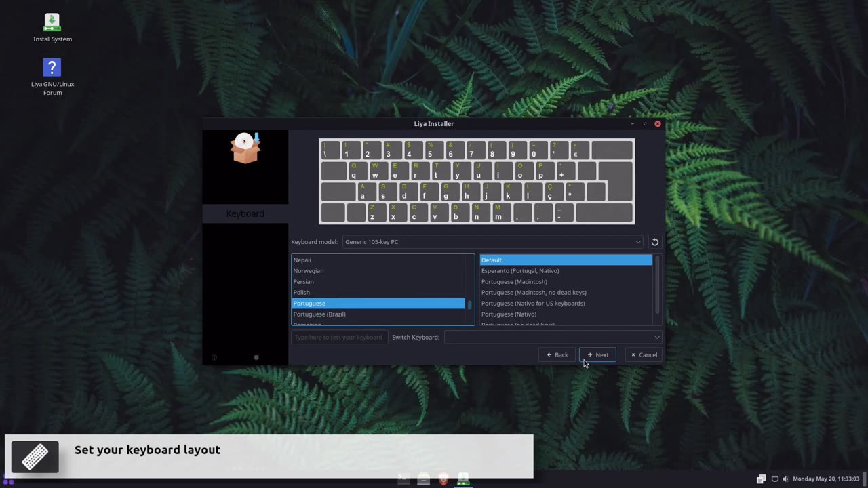Close the Liya Installer with the red button

tap(657, 124)
